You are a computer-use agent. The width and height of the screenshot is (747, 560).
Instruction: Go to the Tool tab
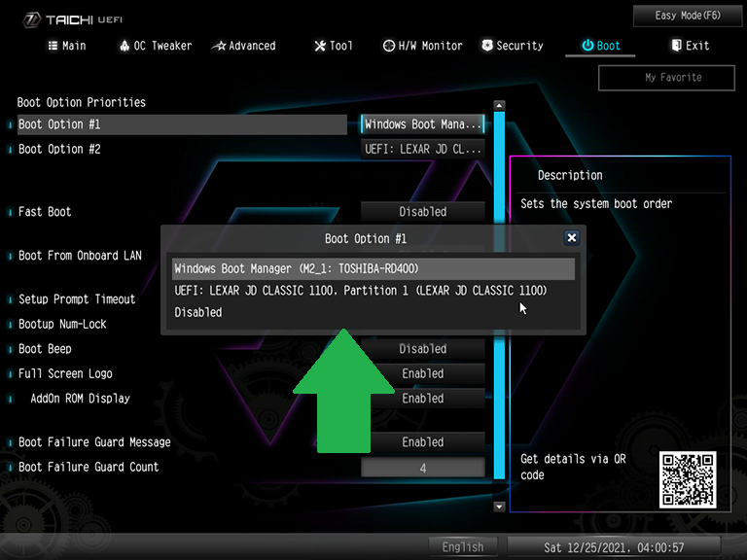(334, 46)
